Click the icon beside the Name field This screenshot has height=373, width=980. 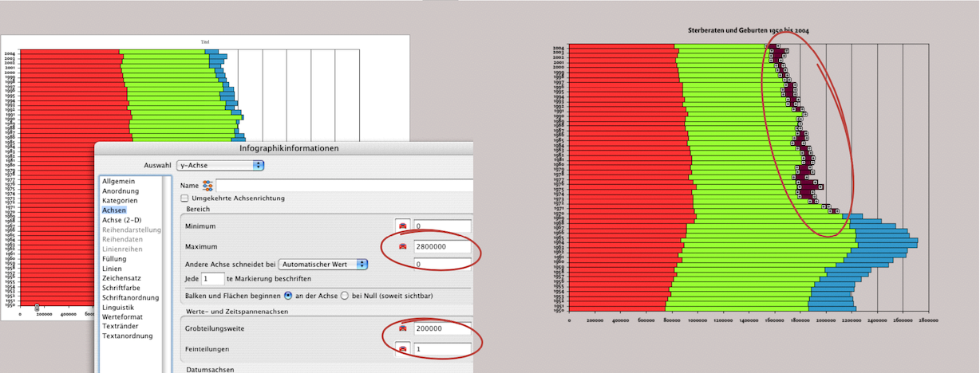pos(207,185)
